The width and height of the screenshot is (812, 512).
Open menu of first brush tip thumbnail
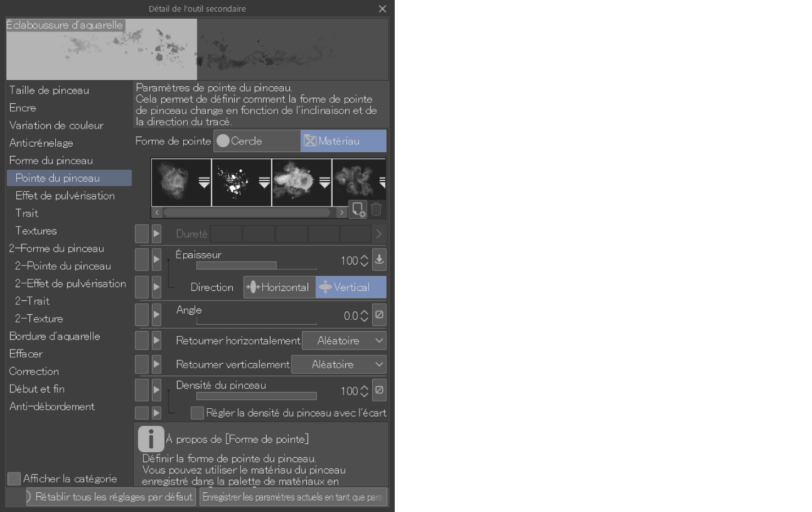pyautogui.click(x=204, y=182)
